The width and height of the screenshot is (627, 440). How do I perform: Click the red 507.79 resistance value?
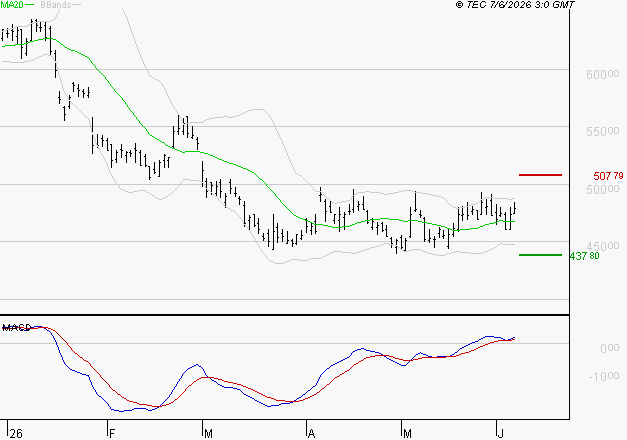pyautogui.click(x=608, y=176)
